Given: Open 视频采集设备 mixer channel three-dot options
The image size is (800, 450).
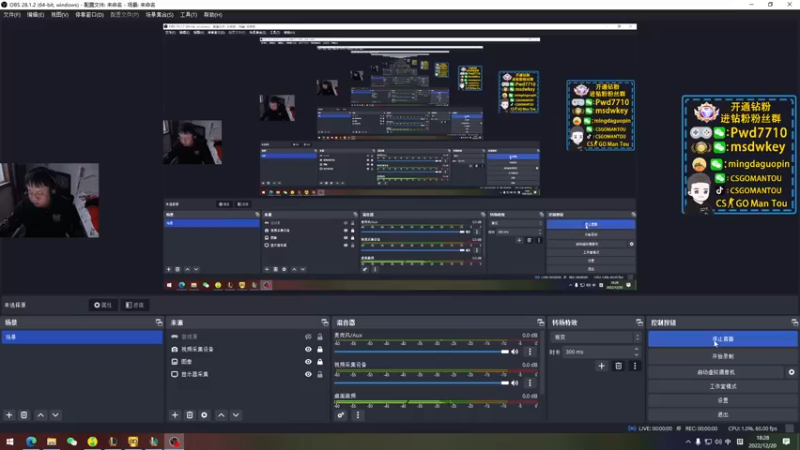Looking at the screenshot, I should click(530, 383).
